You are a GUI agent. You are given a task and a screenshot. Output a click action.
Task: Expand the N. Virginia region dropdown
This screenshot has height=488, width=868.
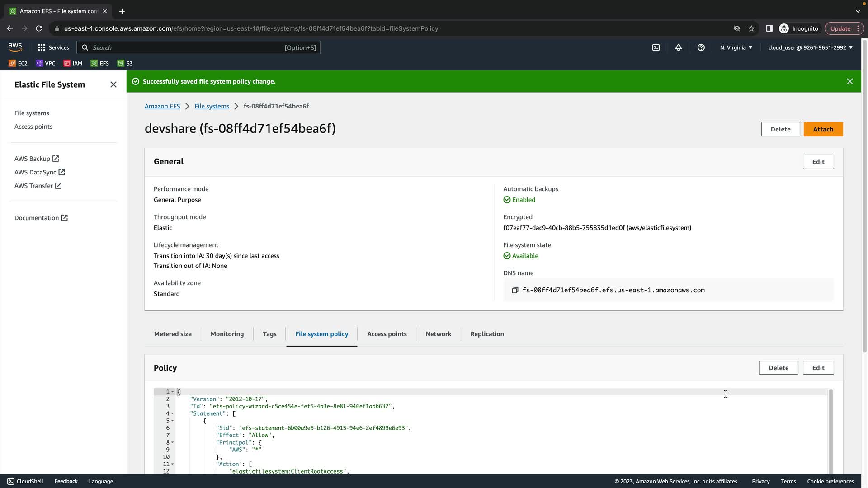coord(736,47)
